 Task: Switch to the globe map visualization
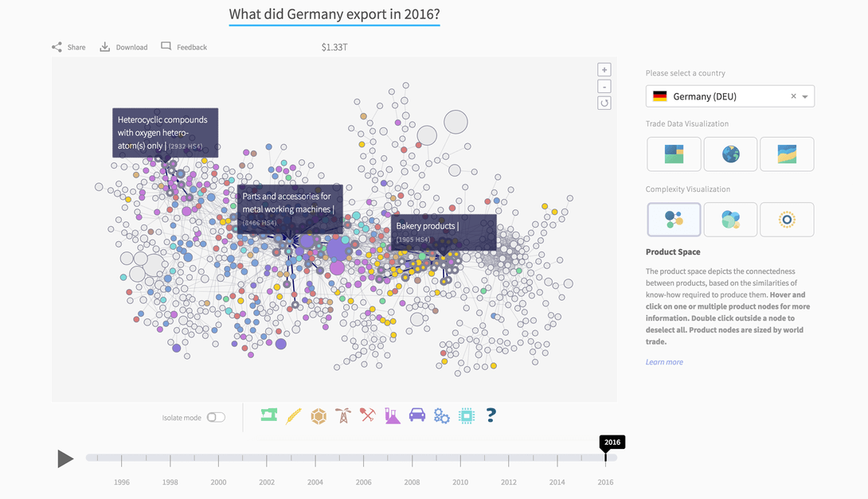730,154
